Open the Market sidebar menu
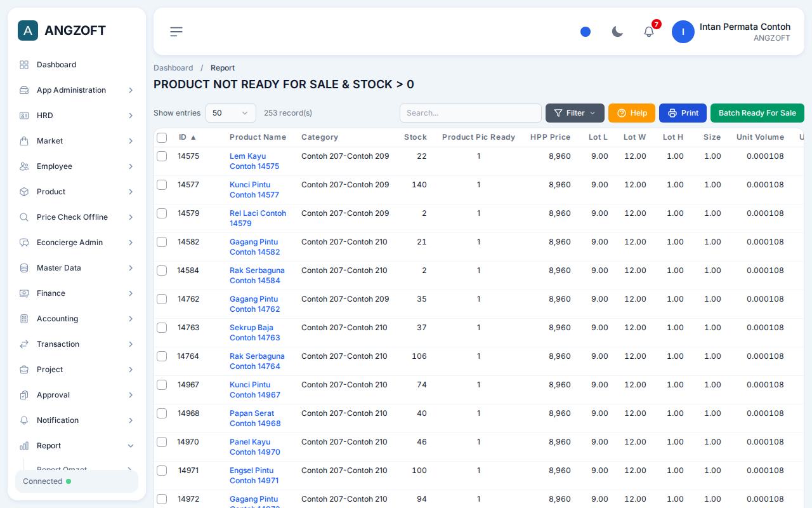Viewport: 812px width, 508px height. pos(77,141)
